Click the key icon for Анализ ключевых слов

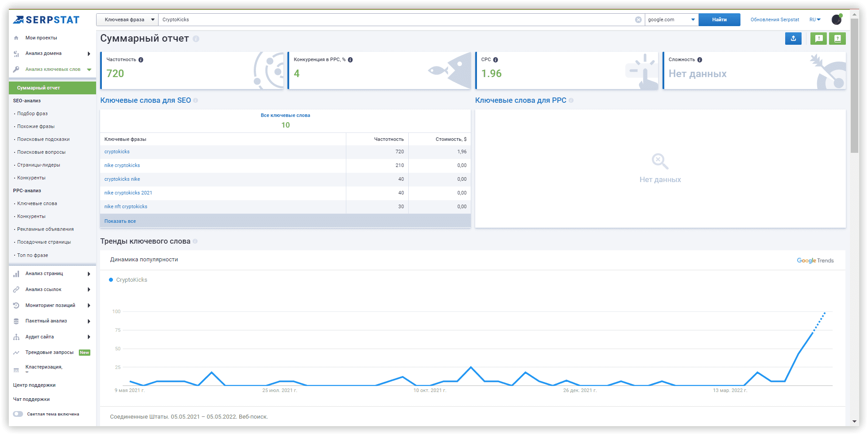(16, 69)
